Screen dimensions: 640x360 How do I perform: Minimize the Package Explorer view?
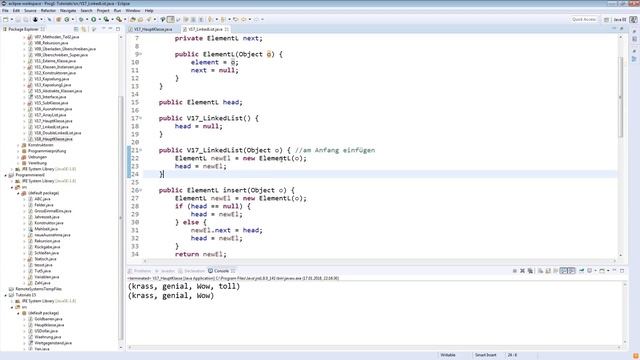(x=110, y=29)
